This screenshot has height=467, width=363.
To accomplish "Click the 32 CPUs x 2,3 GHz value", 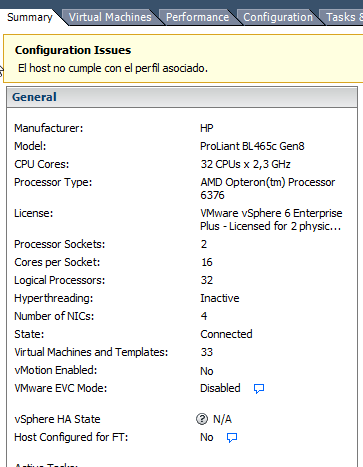I will pyautogui.click(x=245, y=164).
